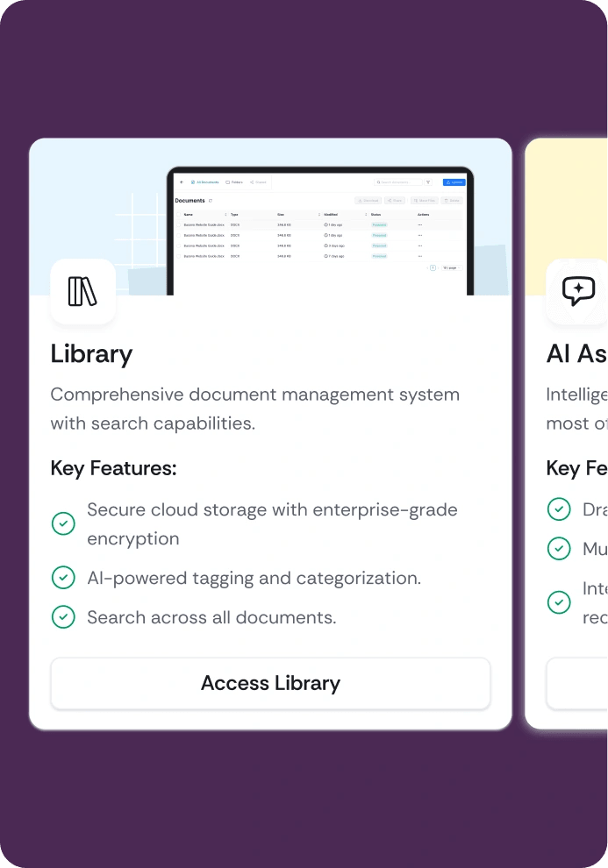
Task: Click the AI Assistant sparkle chat icon
Action: (579, 290)
